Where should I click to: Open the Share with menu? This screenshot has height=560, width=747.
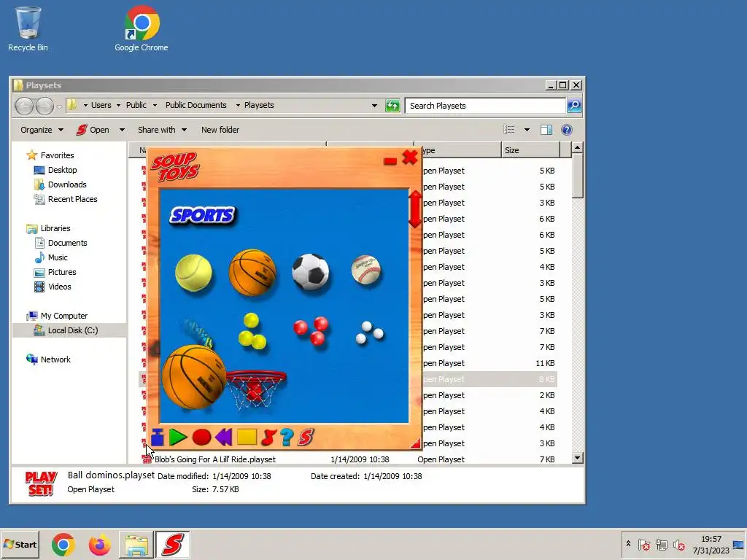click(162, 130)
